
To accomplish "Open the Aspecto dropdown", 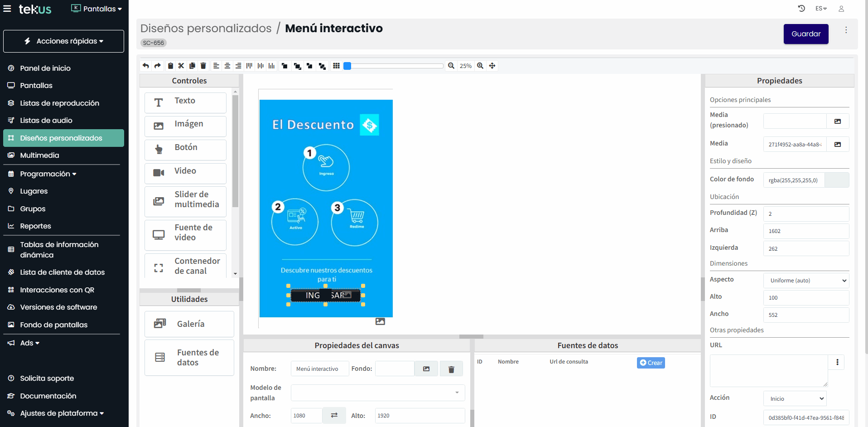I will pos(806,281).
